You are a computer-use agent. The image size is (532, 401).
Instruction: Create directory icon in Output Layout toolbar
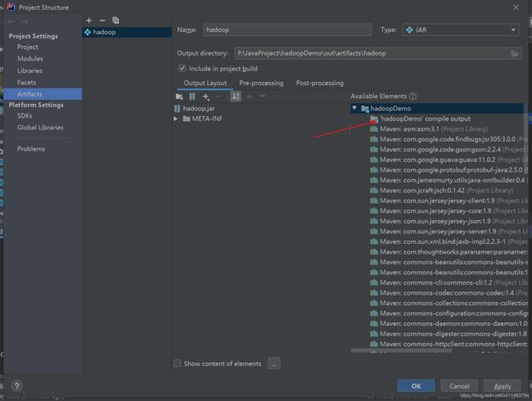[x=179, y=97]
